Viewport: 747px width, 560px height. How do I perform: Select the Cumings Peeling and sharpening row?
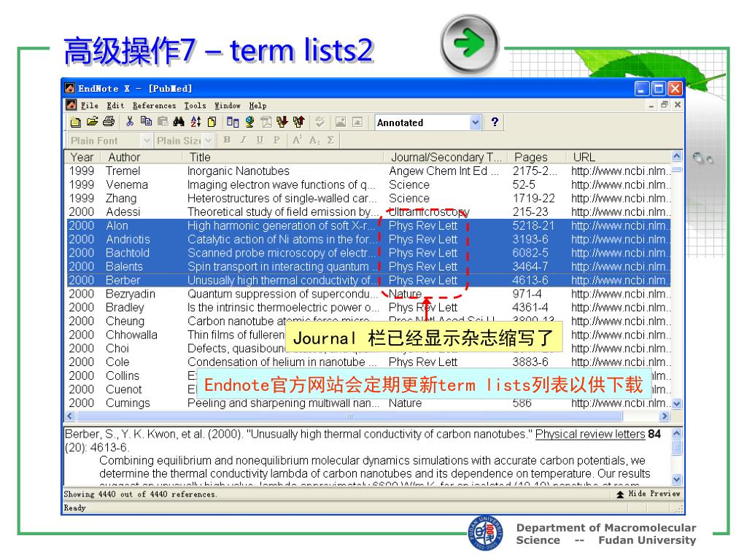[x=368, y=403]
